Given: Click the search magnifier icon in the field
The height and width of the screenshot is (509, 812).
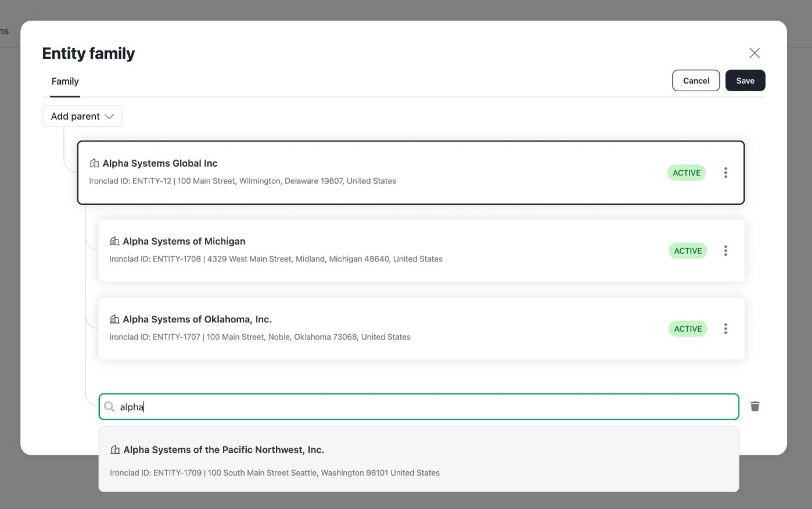Looking at the screenshot, I should 109,407.
